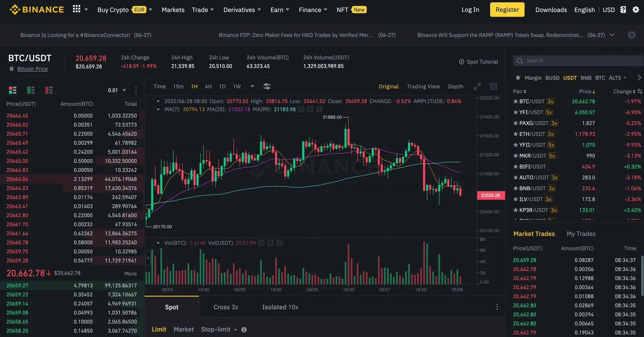Sort pairs by the Price column

pos(587,92)
